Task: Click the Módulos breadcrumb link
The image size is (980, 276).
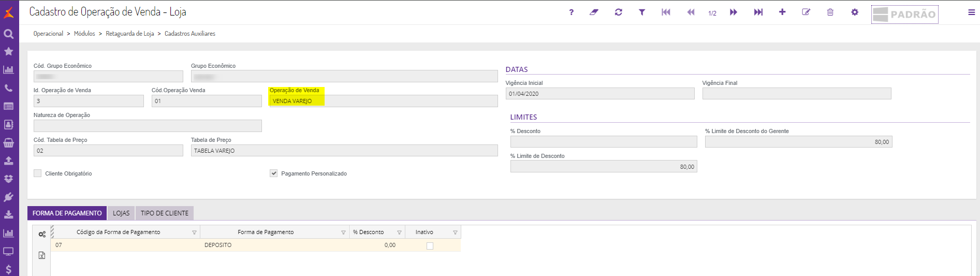Action: [84, 34]
